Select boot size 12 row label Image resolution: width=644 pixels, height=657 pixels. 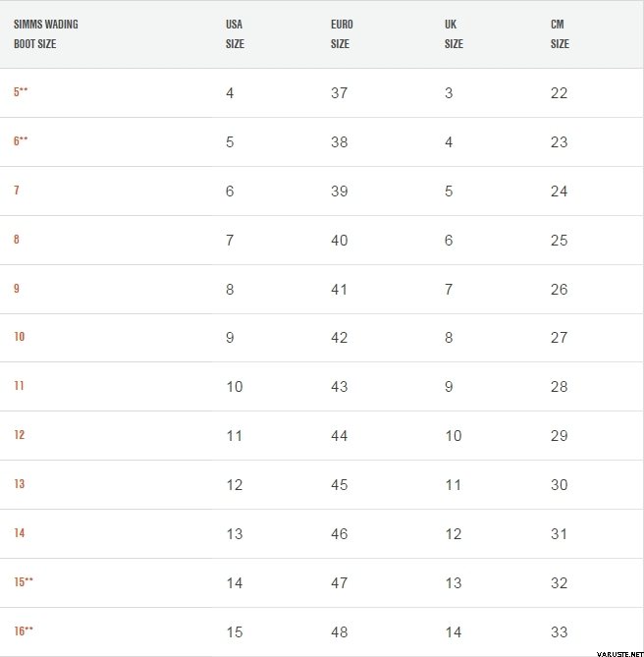(20, 434)
